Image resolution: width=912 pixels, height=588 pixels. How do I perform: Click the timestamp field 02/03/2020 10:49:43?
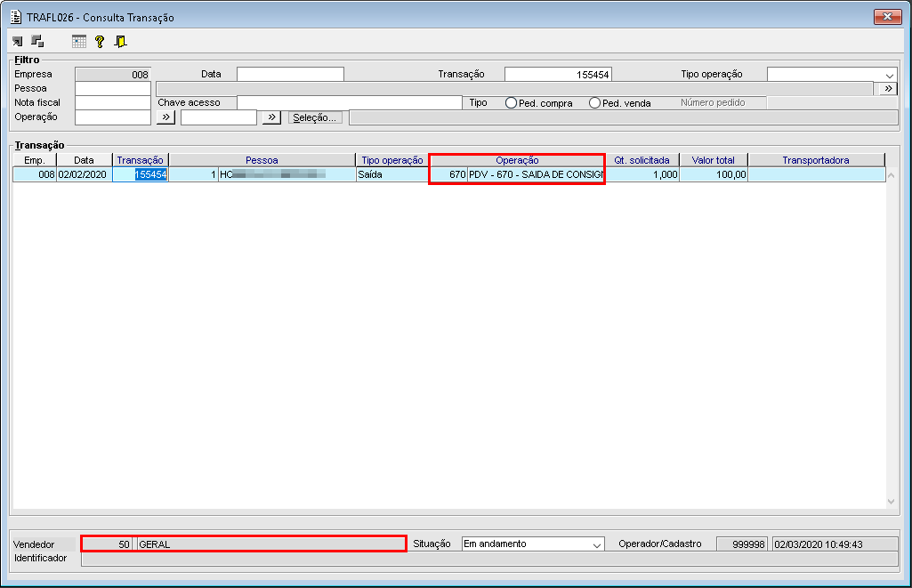pyautogui.click(x=835, y=544)
